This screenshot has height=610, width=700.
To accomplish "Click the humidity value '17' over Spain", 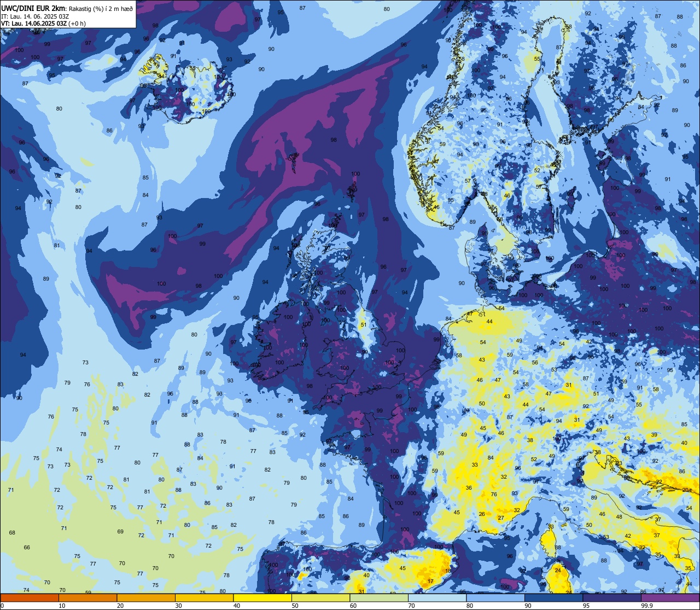I will 431,582.
